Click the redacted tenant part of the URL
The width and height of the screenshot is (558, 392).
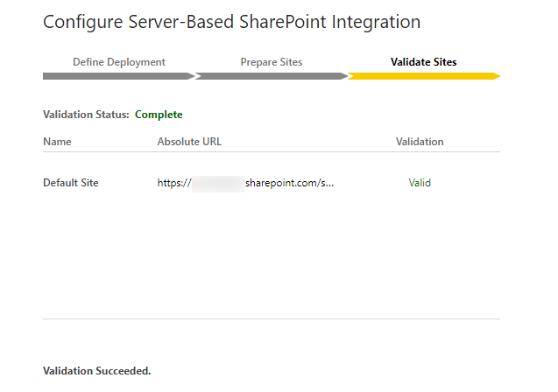(217, 183)
